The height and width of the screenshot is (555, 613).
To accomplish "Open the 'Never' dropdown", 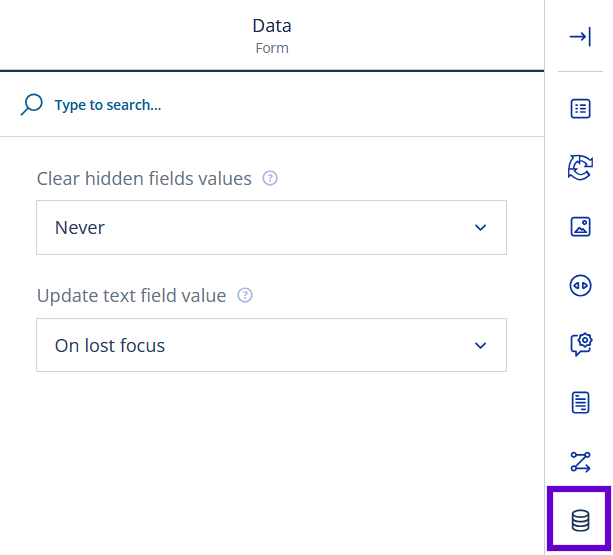I will pos(271,227).
